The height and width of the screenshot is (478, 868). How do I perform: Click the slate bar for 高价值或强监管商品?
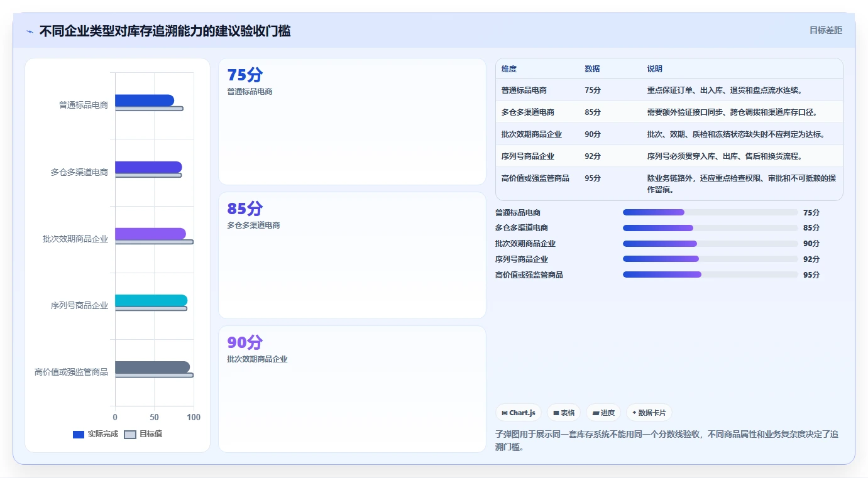(152, 367)
